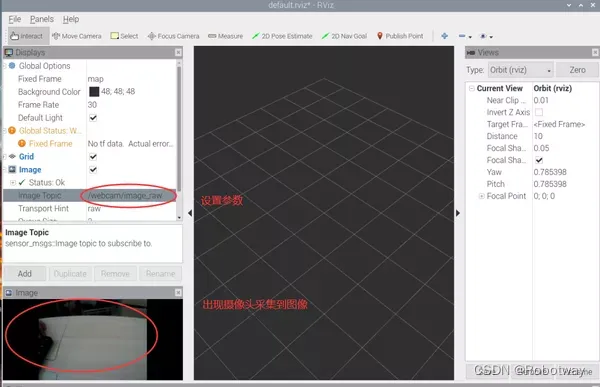Click the Fixed Frame warning icon
Image resolution: width=600 pixels, height=387 pixels.
point(22,144)
